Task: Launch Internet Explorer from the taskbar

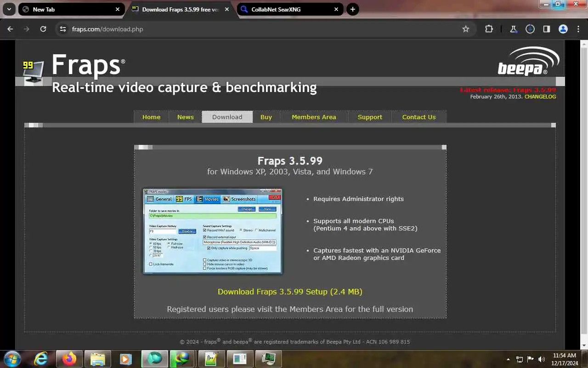Action: coord(41,359)
